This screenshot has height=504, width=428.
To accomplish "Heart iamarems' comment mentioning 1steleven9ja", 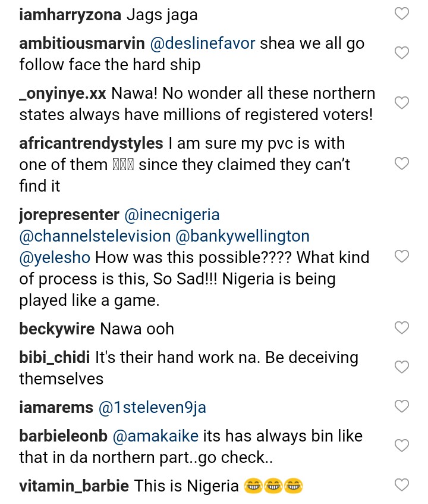I will [402, 406].
